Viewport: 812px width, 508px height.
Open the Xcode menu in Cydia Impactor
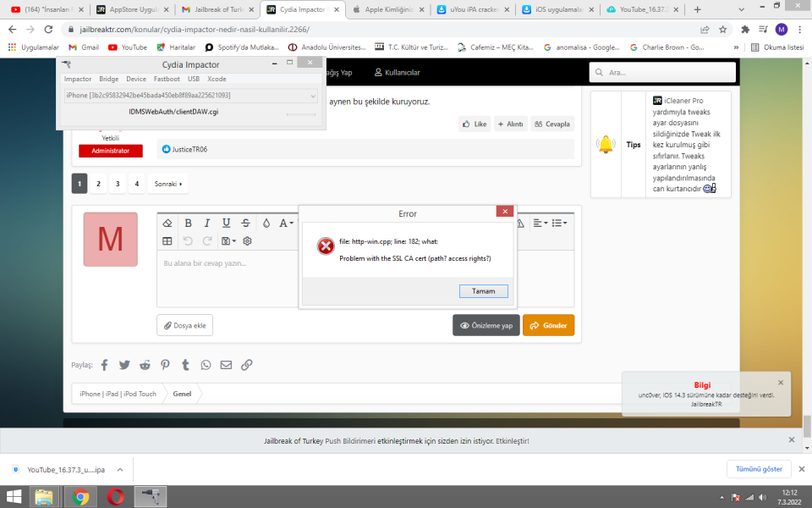217,79
